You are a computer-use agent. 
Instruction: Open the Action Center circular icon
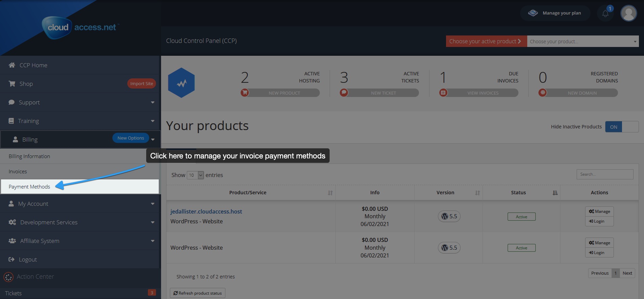8,277
